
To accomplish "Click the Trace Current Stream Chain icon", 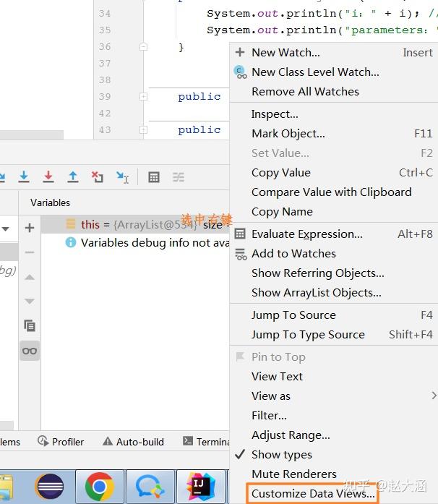I will 179,177.
